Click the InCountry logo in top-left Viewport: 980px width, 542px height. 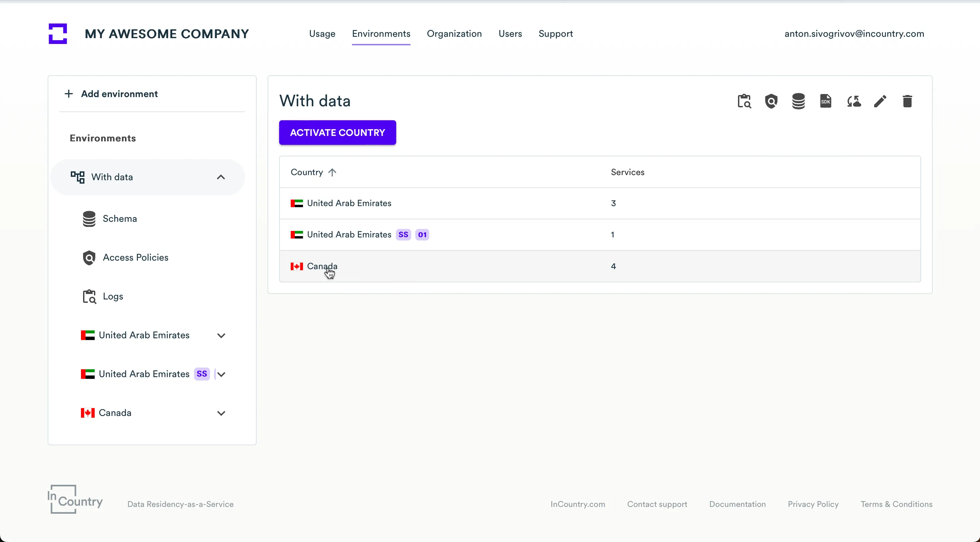(x=58, y=34)
